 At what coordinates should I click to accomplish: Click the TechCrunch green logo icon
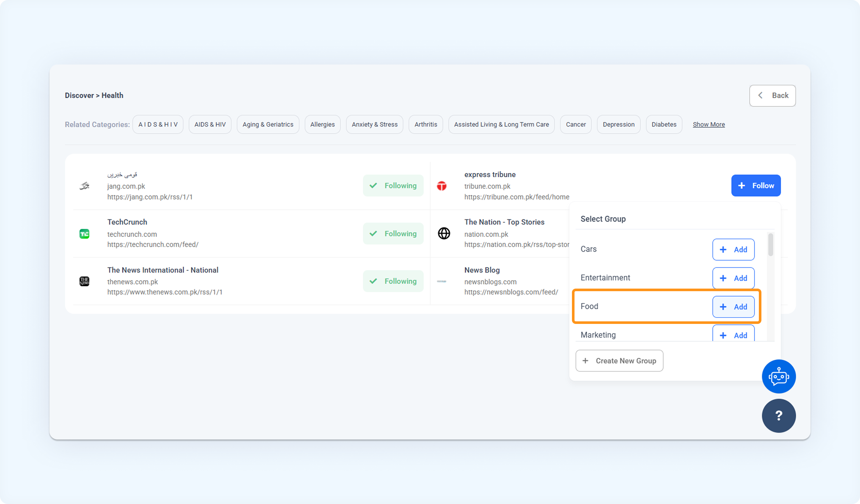point(84,234)
